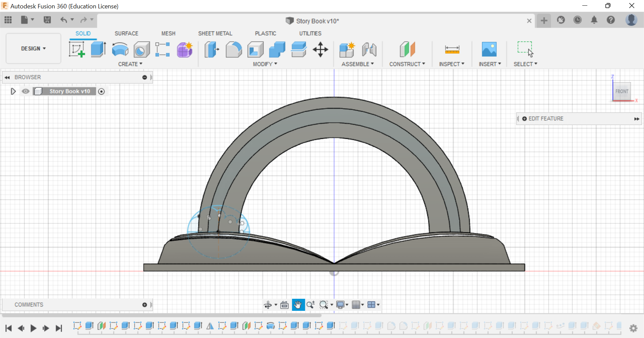This screenshot has height=338, width=644.
Task: Click the Create Sketch tool icon
Action: click(x=76, y=50)
